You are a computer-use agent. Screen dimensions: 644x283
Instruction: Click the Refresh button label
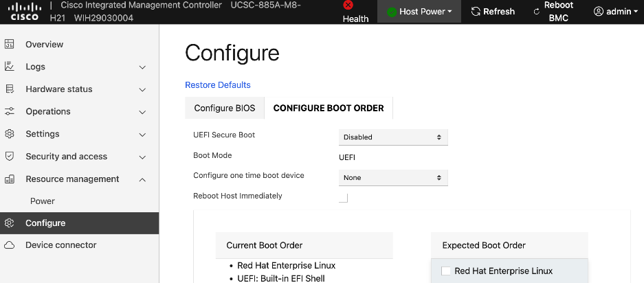point(499,12)
